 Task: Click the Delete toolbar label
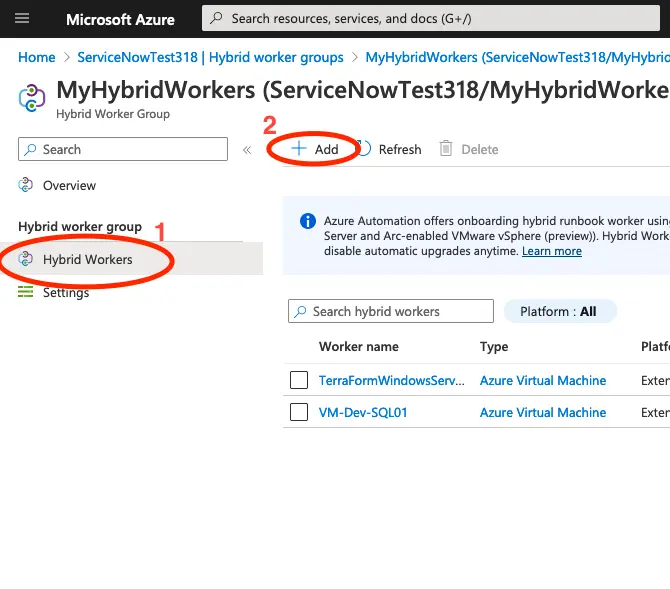(x=480, y=150)
